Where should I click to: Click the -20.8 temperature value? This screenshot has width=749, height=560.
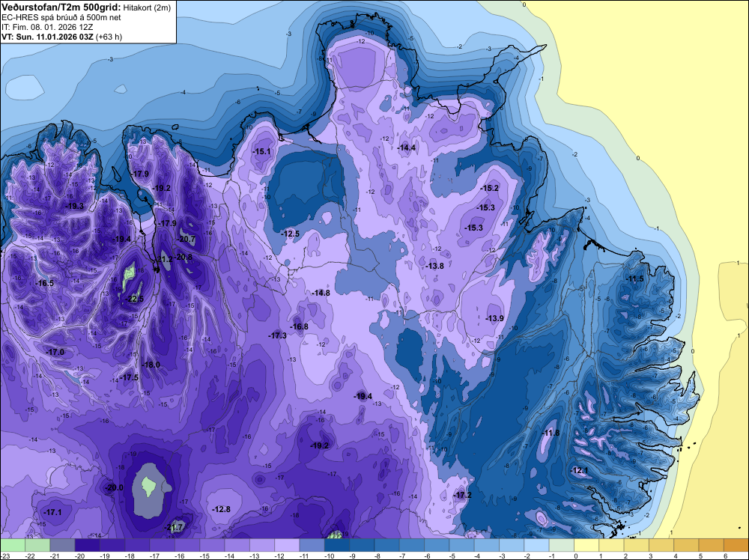184,257
